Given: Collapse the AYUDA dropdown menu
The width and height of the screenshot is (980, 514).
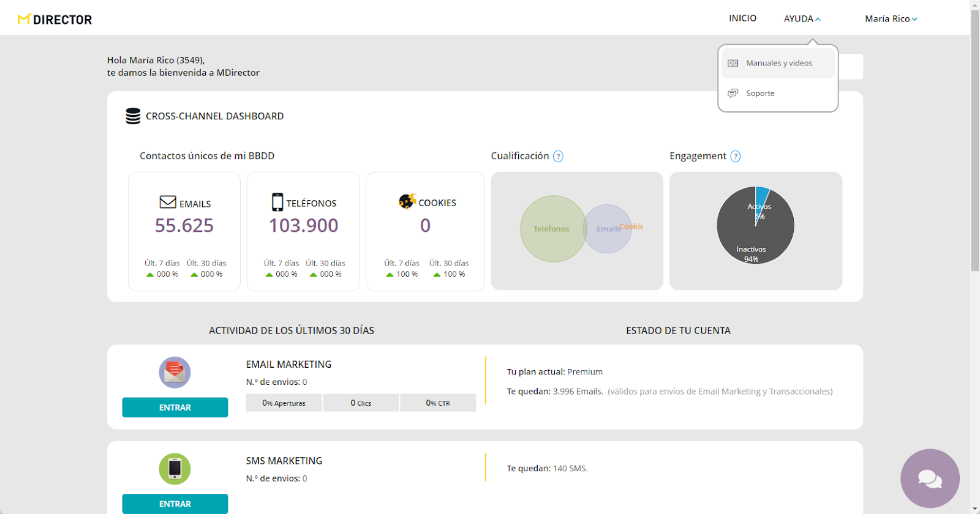Looking at the screenshot, I should click(802, 19).
